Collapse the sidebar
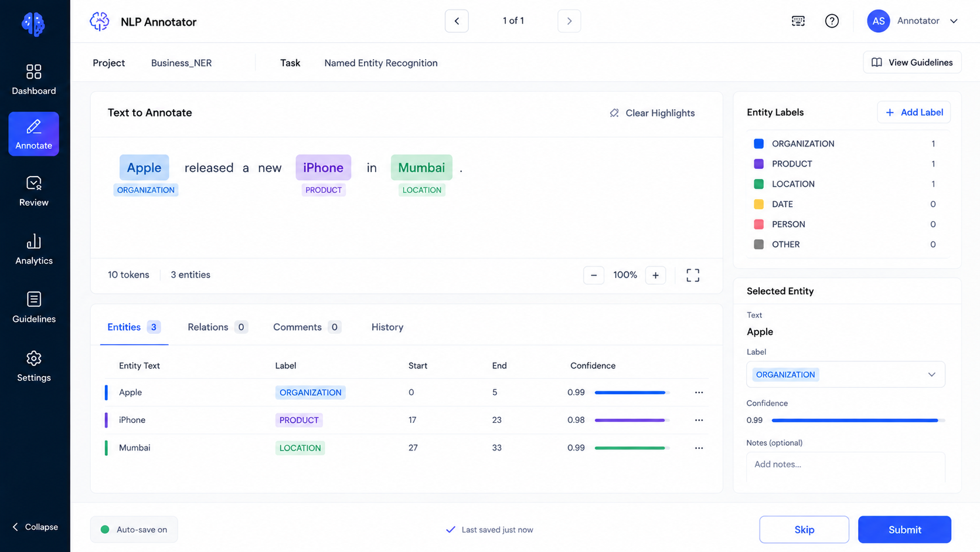The image size is (980, 552). pos(35,527)
